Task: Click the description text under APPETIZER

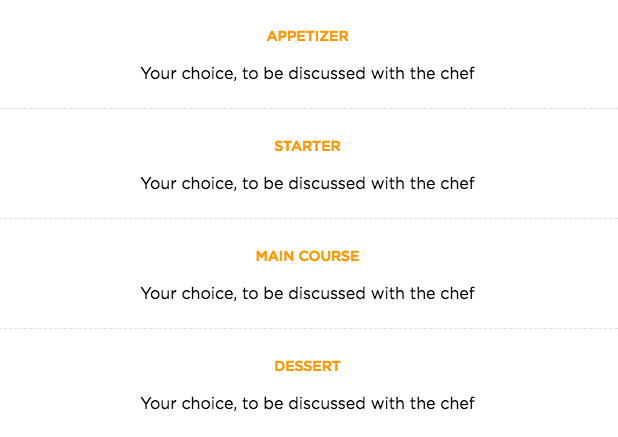Action: tap(307, 73)
